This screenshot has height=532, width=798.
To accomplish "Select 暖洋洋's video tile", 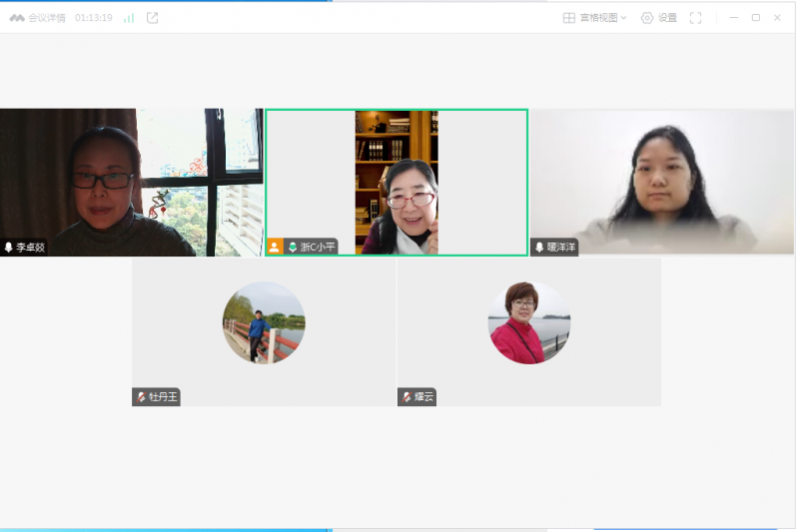I will [x=661, y=180].
